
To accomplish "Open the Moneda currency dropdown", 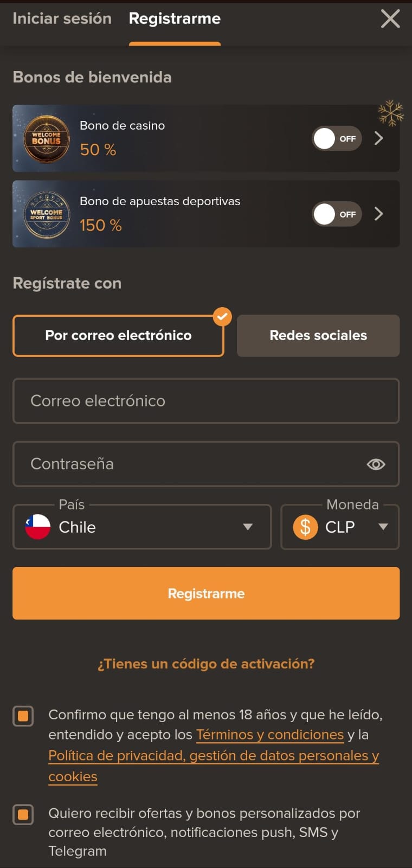I will pos(340,527).
